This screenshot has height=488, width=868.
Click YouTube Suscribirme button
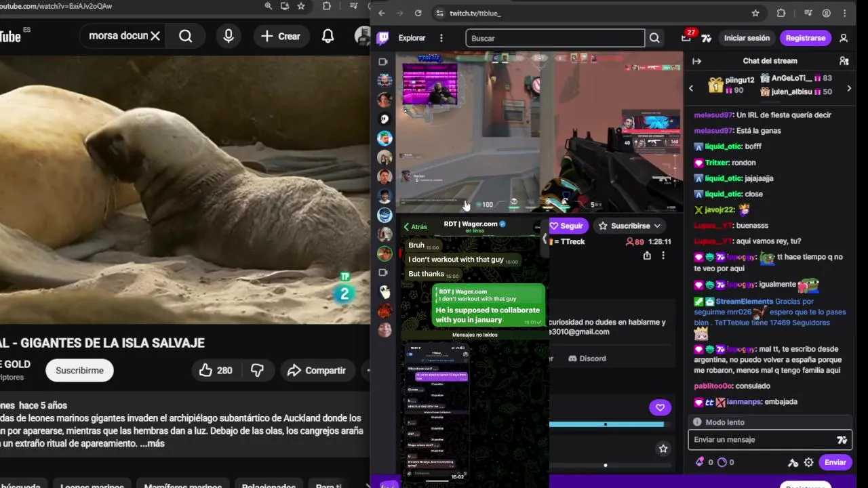79,370
